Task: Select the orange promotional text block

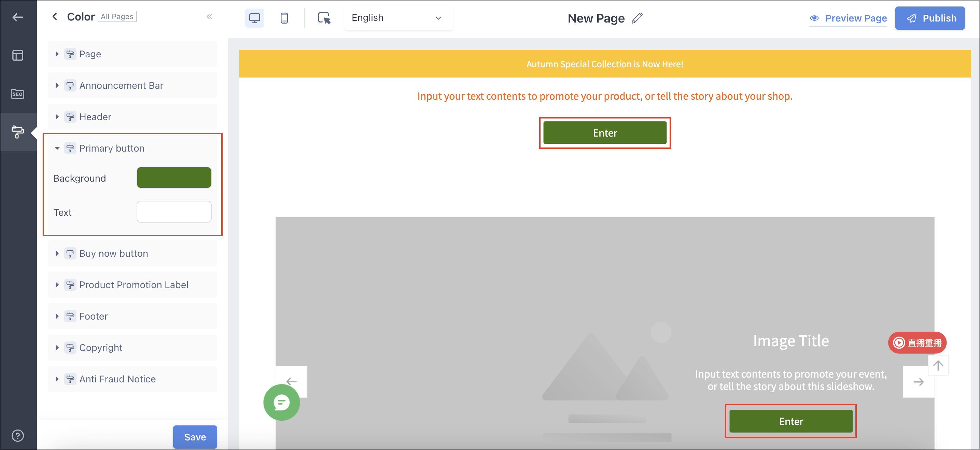Action: pyautogui.click(x=604, y=96)
